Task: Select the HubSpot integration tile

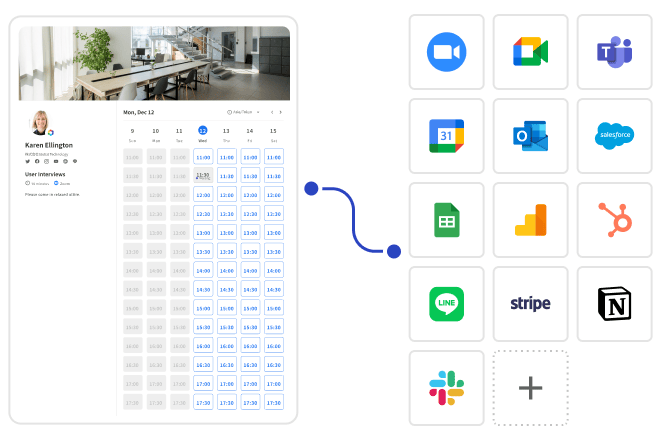Action: coord(613,220)
